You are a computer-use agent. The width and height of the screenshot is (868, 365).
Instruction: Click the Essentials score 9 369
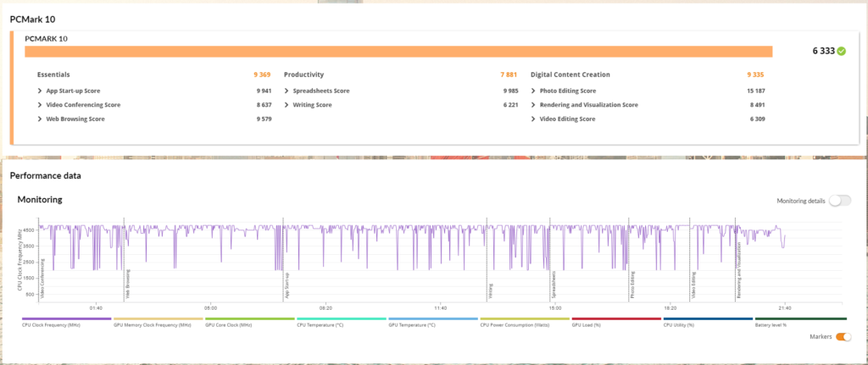(x=262, y=75)
